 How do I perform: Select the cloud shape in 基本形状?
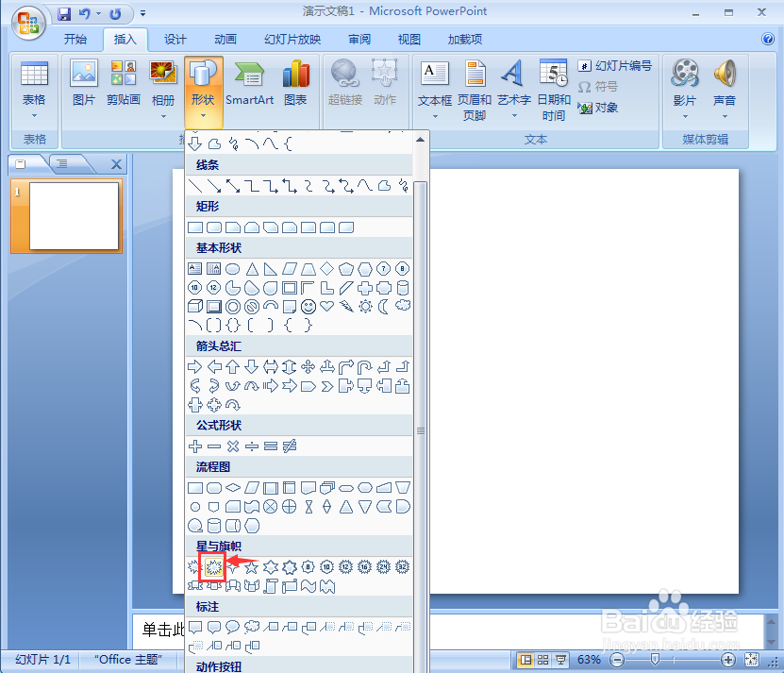(403, 306)
